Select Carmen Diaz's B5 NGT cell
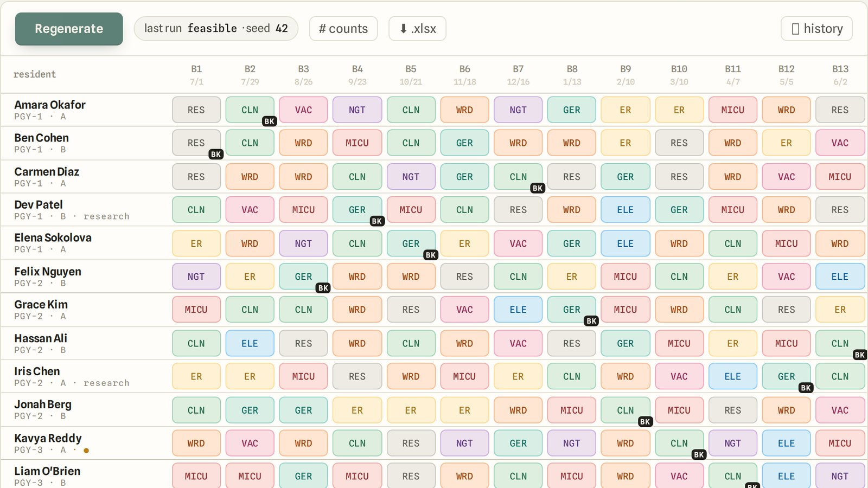 (x=411, y=177)
